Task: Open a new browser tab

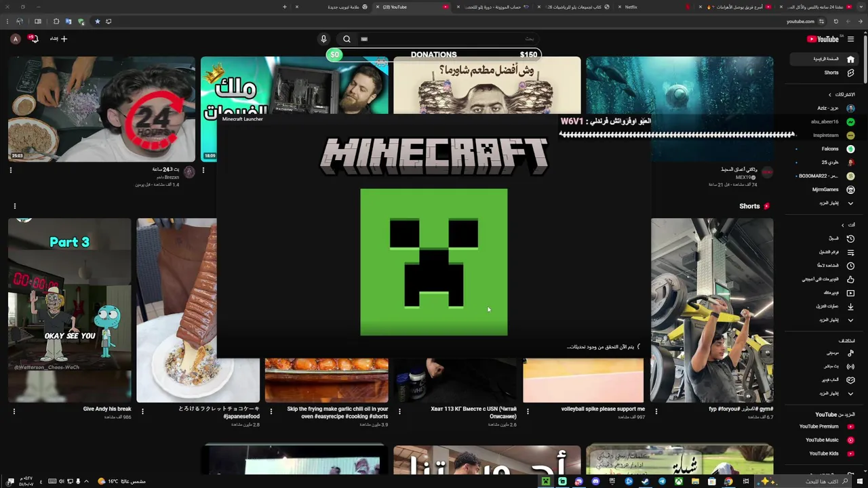Action: pos(284,7)
